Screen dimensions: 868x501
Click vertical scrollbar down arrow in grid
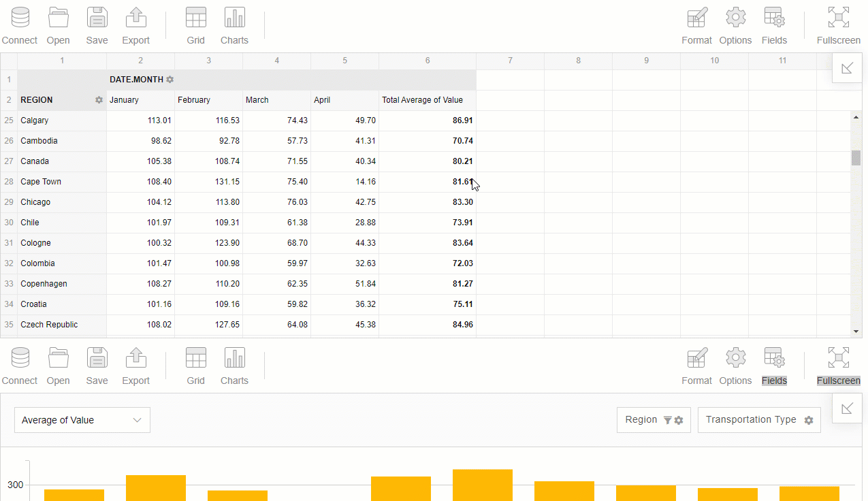856,332
